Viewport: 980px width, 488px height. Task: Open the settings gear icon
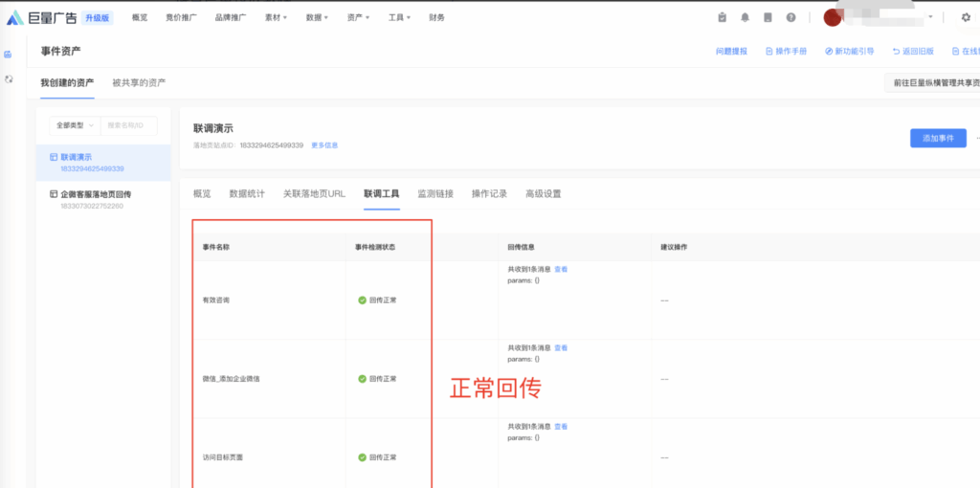(x=965, y=17)
